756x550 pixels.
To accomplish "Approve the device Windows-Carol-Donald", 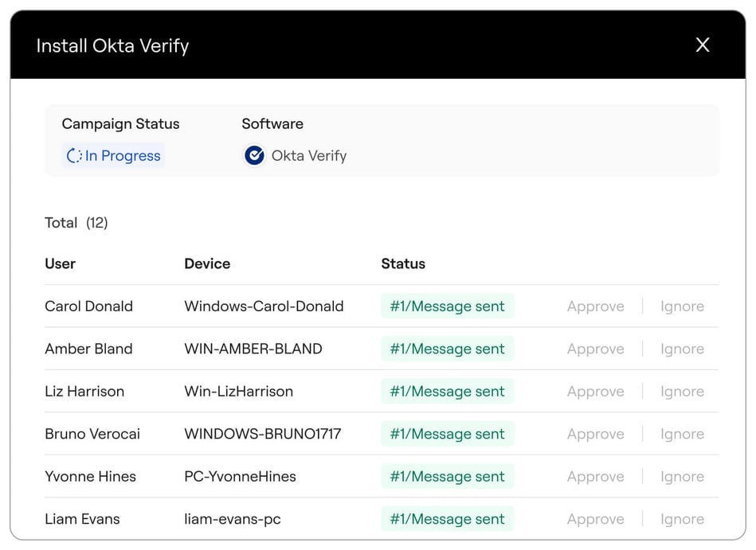I will tap(595, 306).
